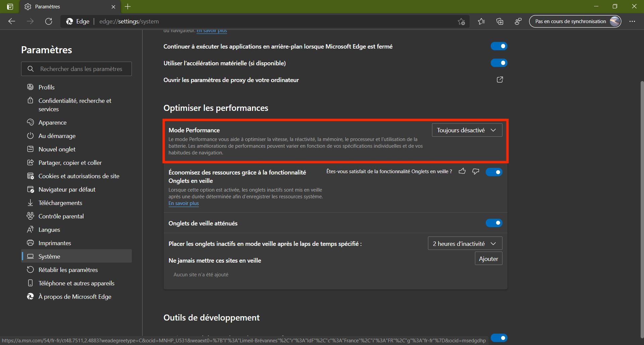The height and width of the screenshot is (345, 644).
Task: Open the feedback/people toolbar icon
Action: coord(518,21)
